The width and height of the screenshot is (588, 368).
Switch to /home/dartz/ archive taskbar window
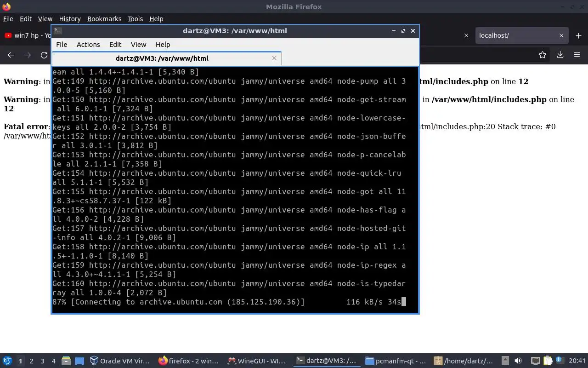click(x=464, y=361)
